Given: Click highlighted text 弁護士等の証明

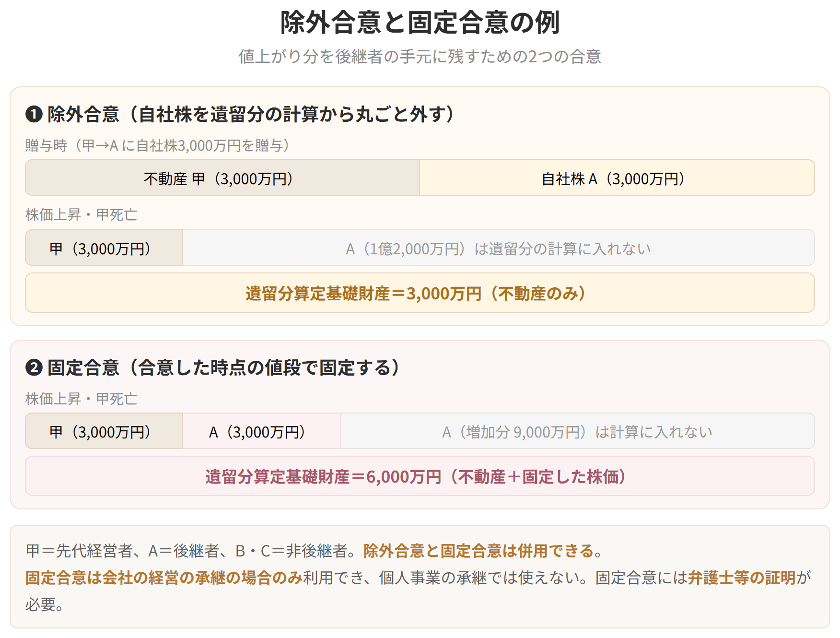Looking at the screenshot, I should [x=742, y=578].
